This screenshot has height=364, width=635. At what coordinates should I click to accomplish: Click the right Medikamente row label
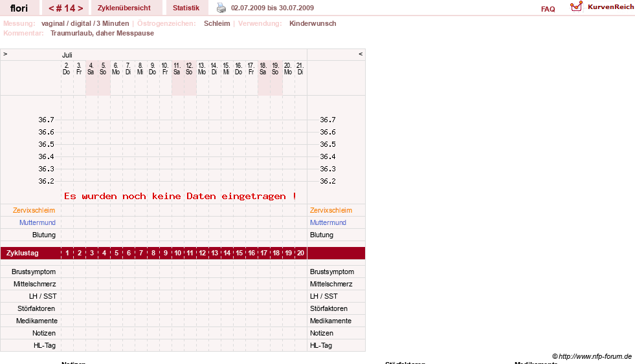point(331,321)
